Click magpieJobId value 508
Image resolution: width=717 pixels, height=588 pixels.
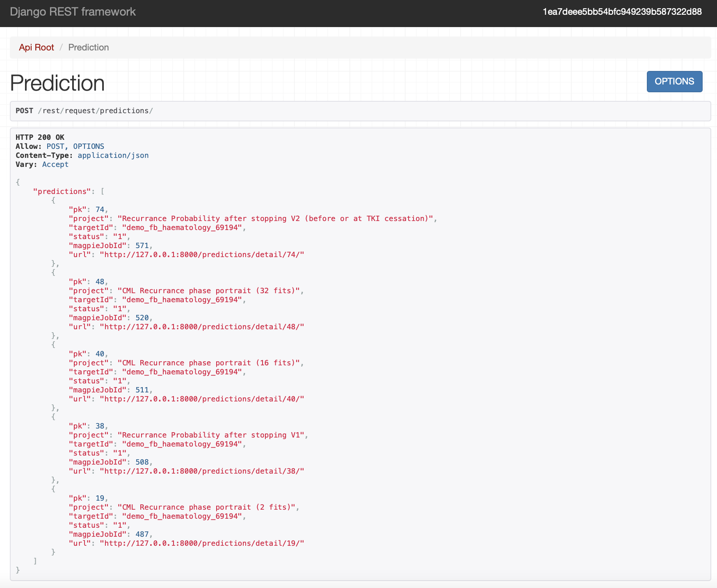(x=142, y=462)
